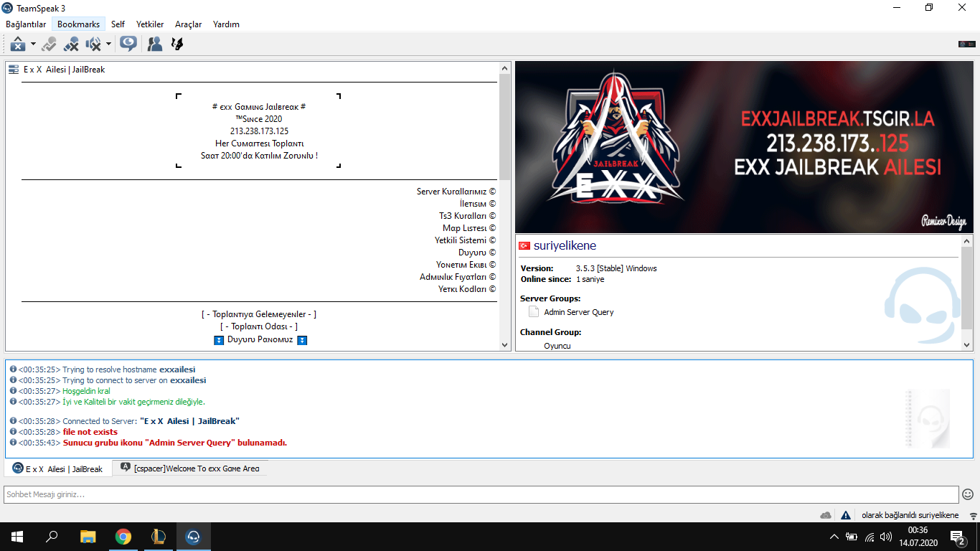Click the info panel scroll down arrow
980x551 pixels.
point(966,345)
